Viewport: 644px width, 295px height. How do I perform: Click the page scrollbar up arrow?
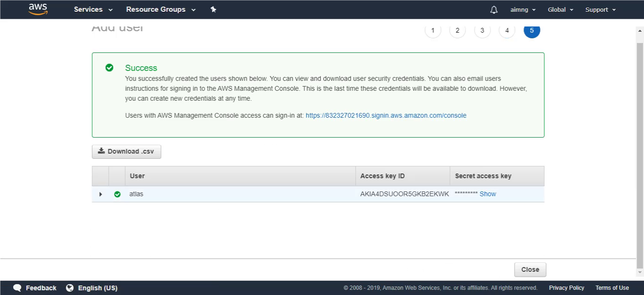(x=640, y=30)
